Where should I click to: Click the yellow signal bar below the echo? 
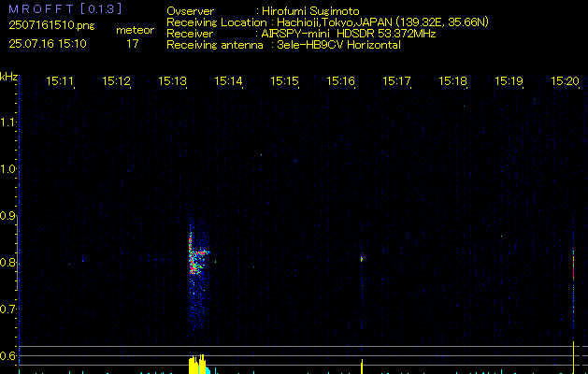pos(196,364)
